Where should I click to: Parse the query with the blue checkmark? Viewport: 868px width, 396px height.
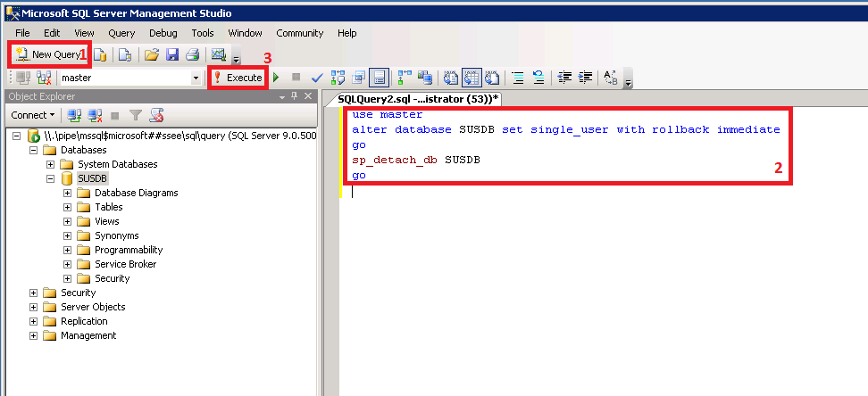pyautogui.click(x=317, y=78)
